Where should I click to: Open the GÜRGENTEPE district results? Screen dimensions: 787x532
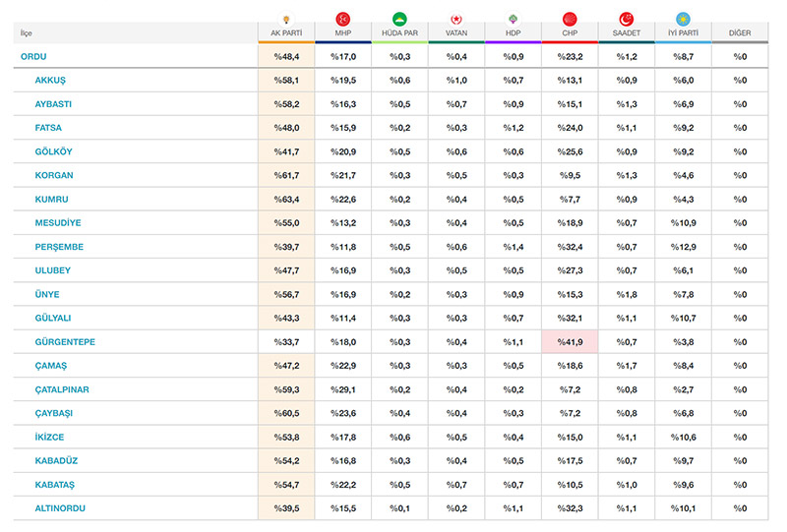tap(65, 342)
